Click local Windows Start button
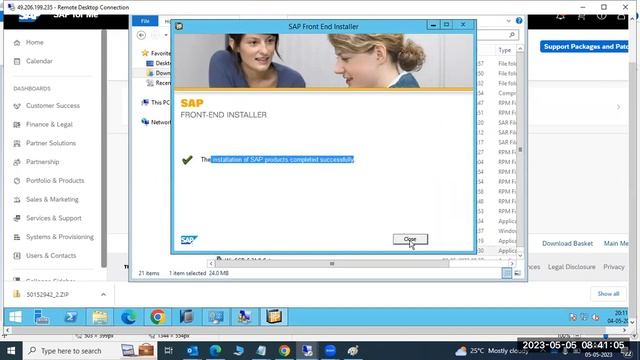 (11, 351)
